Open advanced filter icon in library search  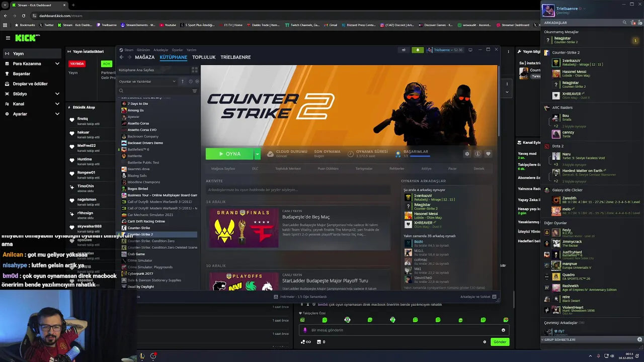(x=194, y=91)
